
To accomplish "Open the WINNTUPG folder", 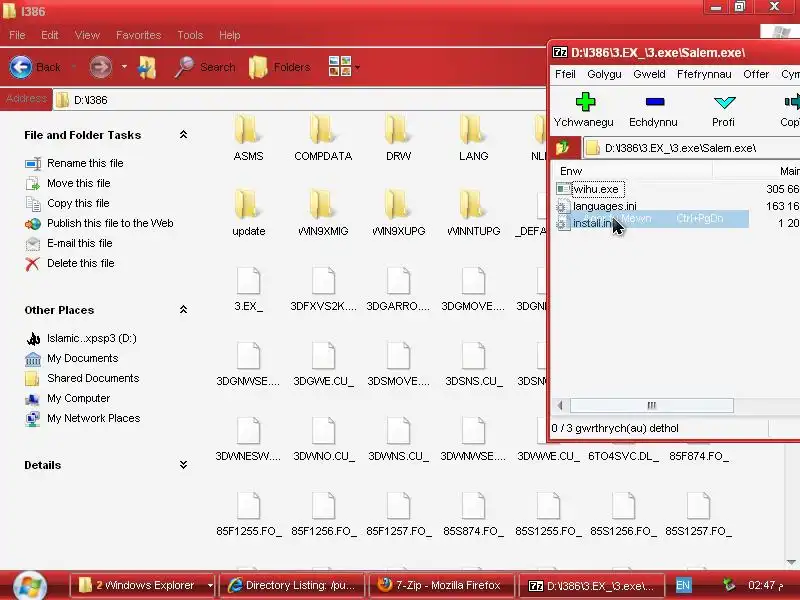I will pos(473,214).
